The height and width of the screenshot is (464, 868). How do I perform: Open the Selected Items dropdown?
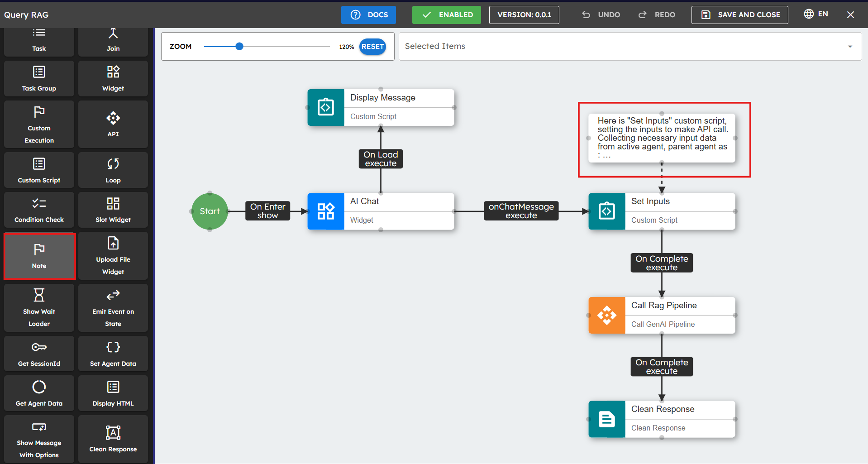(x=629, y=46)
